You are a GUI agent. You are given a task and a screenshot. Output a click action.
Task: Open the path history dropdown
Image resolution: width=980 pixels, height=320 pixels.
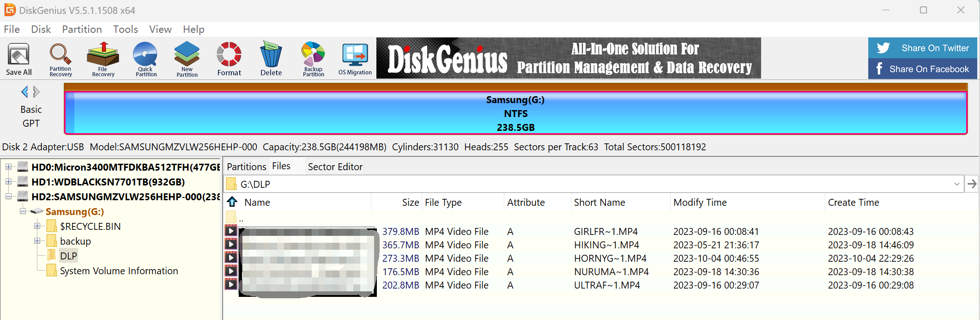957,184
